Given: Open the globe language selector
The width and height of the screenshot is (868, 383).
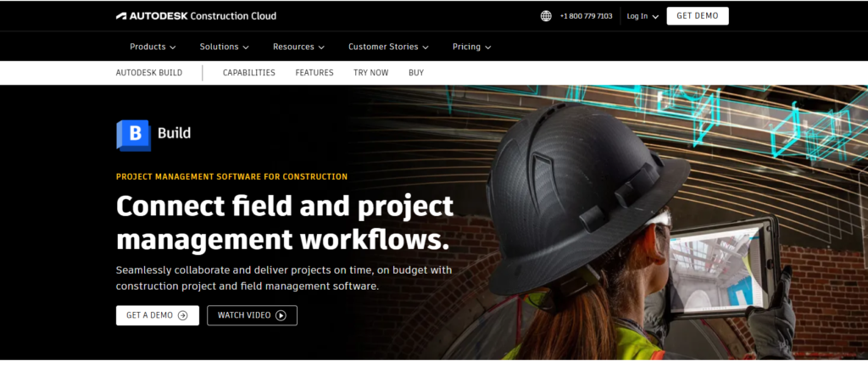Looking at the screenshot, I should click(x=546, y=16).
